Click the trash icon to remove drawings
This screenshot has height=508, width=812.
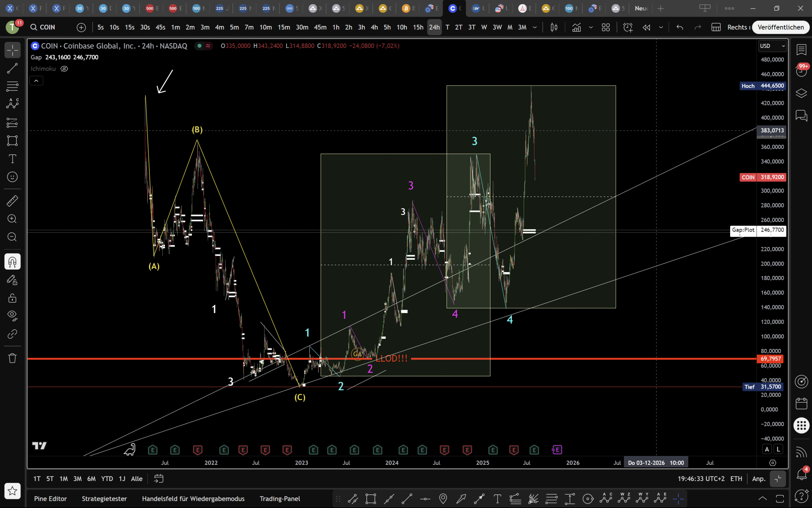[x=12, y=358]
